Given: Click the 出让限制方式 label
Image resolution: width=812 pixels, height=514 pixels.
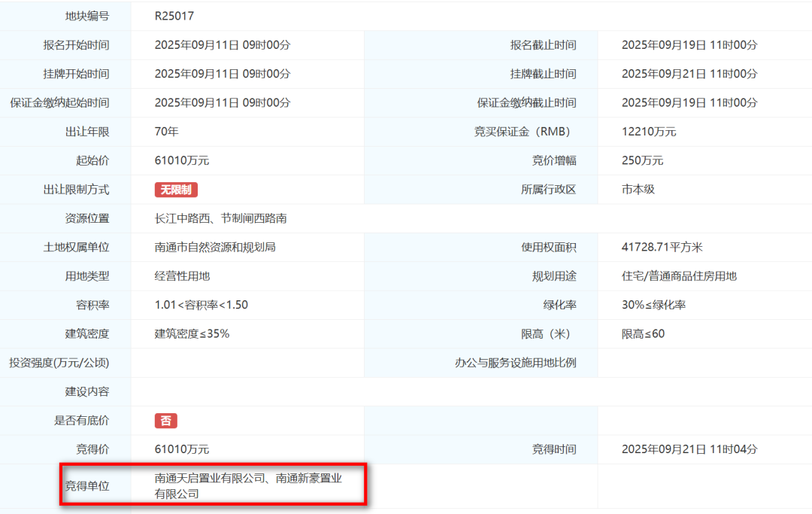Looking at the screenshot, I should click(x=76, y=190).
